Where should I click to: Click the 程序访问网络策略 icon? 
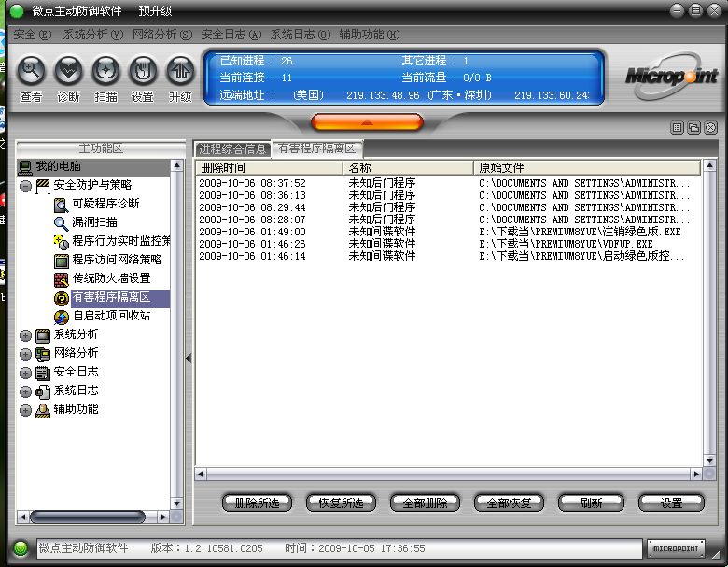click(x=61, y=261)
